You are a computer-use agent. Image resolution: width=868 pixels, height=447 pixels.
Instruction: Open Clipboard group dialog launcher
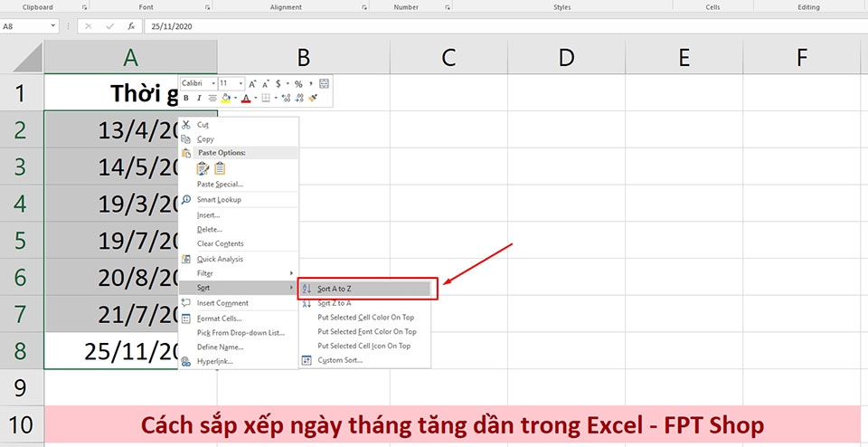tap(85, 7)
